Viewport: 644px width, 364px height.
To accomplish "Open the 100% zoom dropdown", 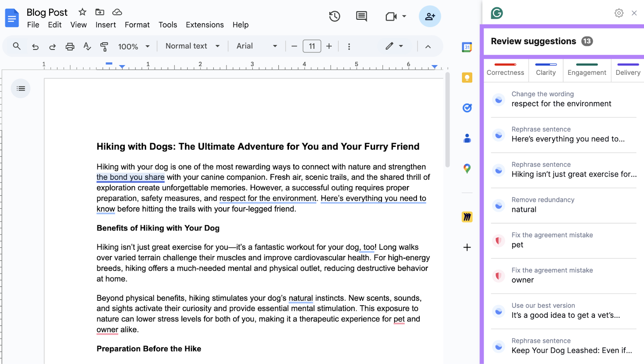I will click(x=134, y=46).
